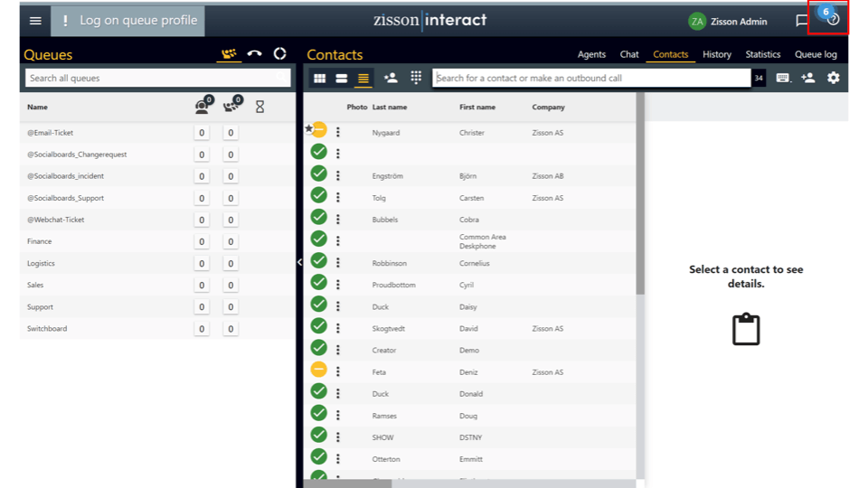Open options menu for Nygaard row
This screenshot has height=488, width=868.
tap(338, 132)
